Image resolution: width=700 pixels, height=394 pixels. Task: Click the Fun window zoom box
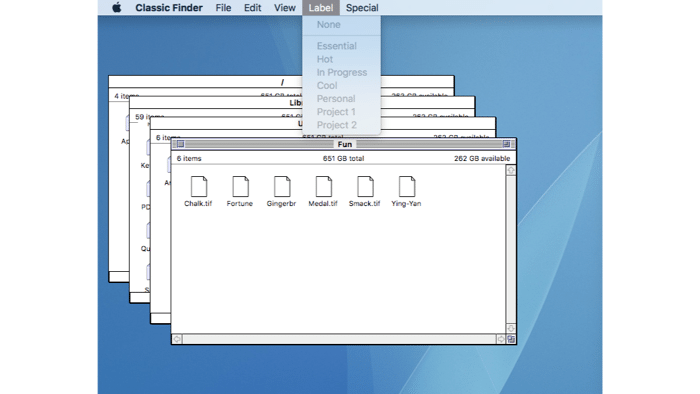point(506,144)
